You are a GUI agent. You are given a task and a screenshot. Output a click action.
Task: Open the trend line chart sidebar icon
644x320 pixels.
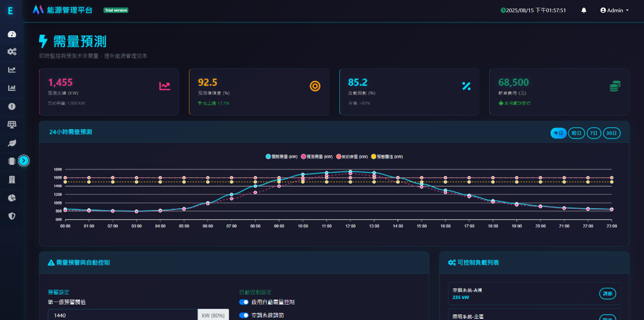click(x=12, y=70)
